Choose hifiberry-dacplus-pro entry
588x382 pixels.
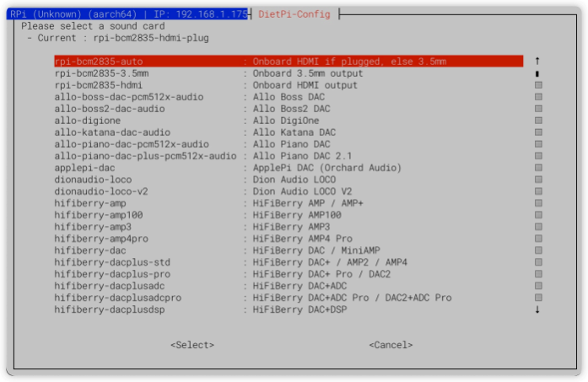289,274
